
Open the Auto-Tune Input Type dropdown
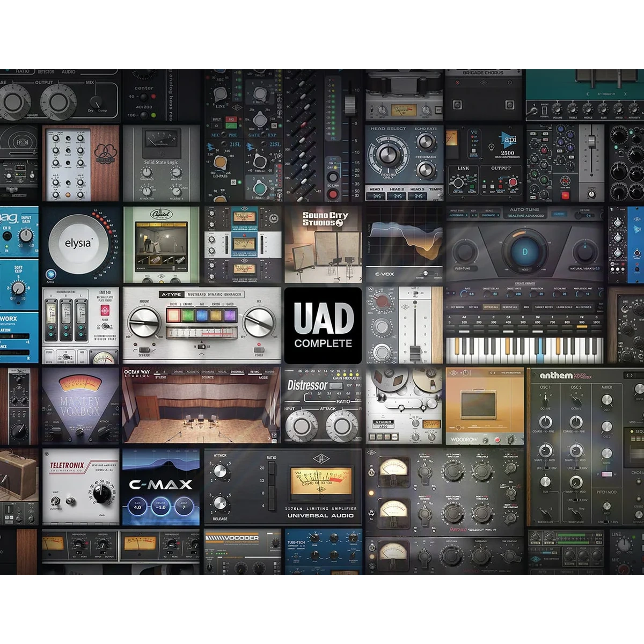(458, 216)
